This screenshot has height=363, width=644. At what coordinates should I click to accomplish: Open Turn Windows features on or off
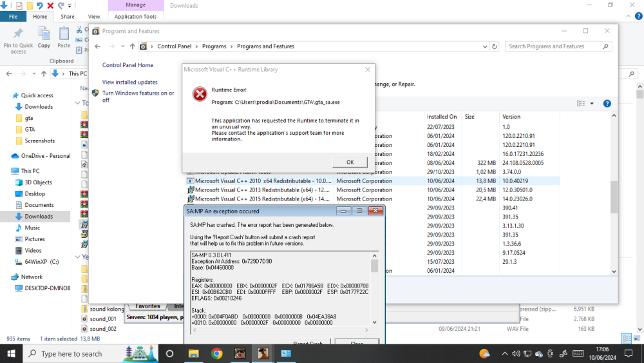[138, 97]
